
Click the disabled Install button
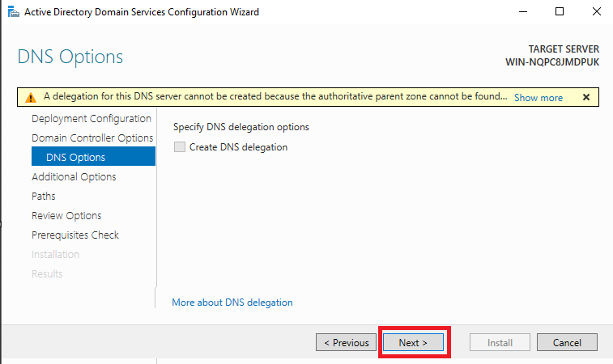[500, 342]
